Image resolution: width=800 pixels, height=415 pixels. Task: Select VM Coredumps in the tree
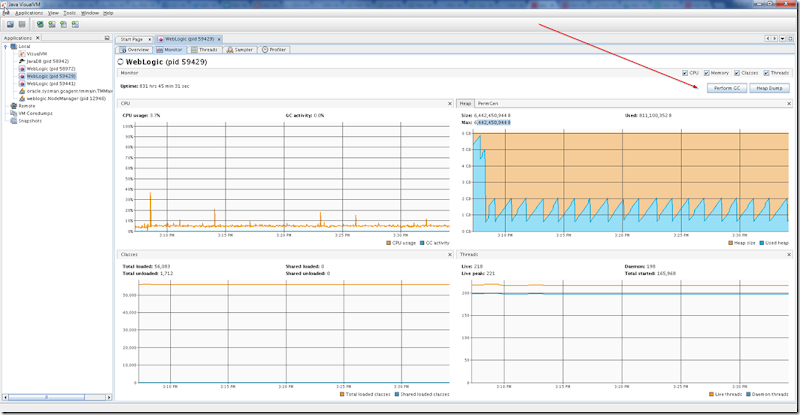(x=35, y=113)
